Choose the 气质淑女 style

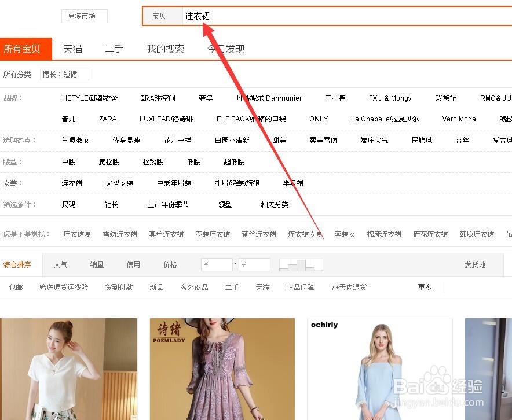(75, 141)
